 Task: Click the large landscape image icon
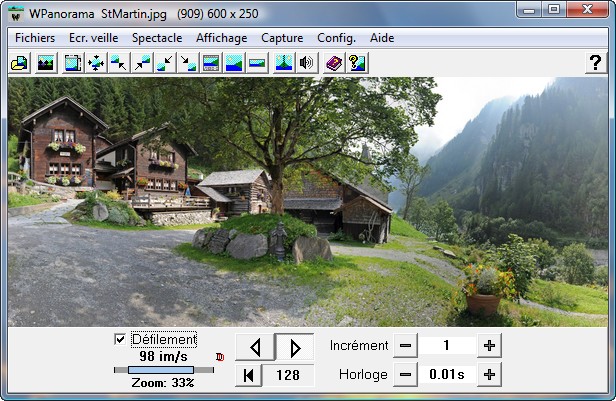234,63
